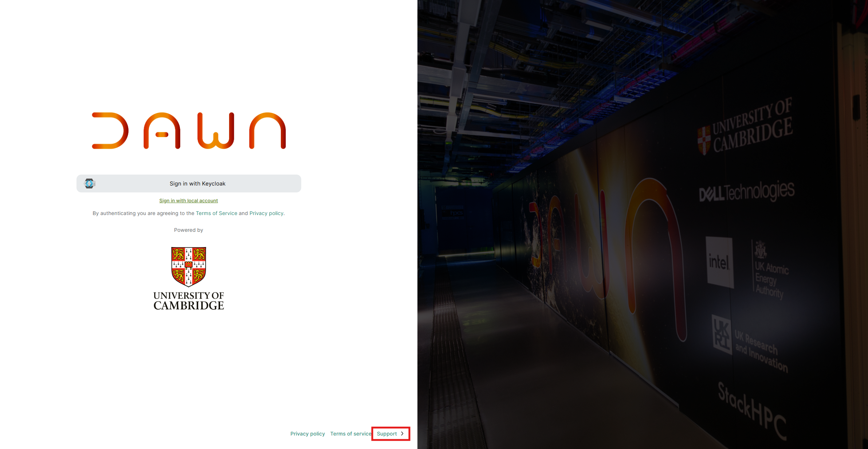
Task: Open Sign in with local account link
Action: pyautogui.click(x=188, y=201)
